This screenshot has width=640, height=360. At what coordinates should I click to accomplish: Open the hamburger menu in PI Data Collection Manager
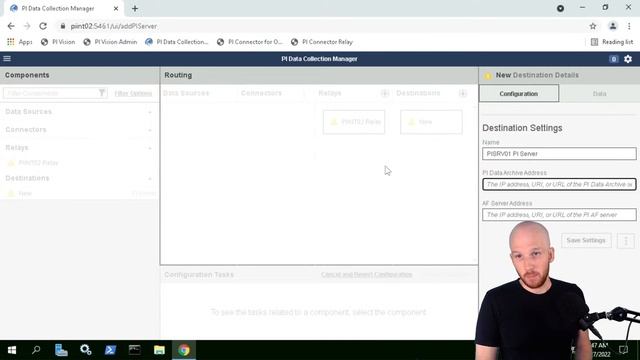(x=7, y=59)
